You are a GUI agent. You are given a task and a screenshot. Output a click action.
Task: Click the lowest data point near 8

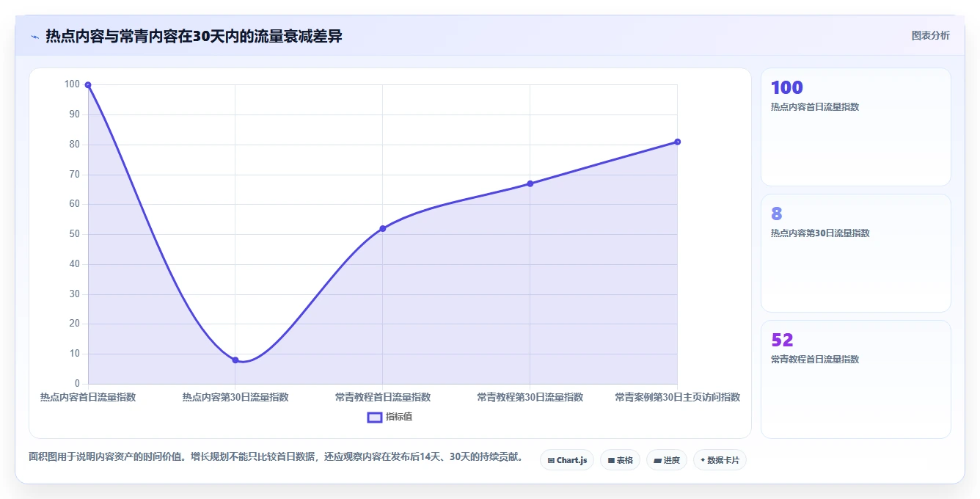click(x=235, y=360)
